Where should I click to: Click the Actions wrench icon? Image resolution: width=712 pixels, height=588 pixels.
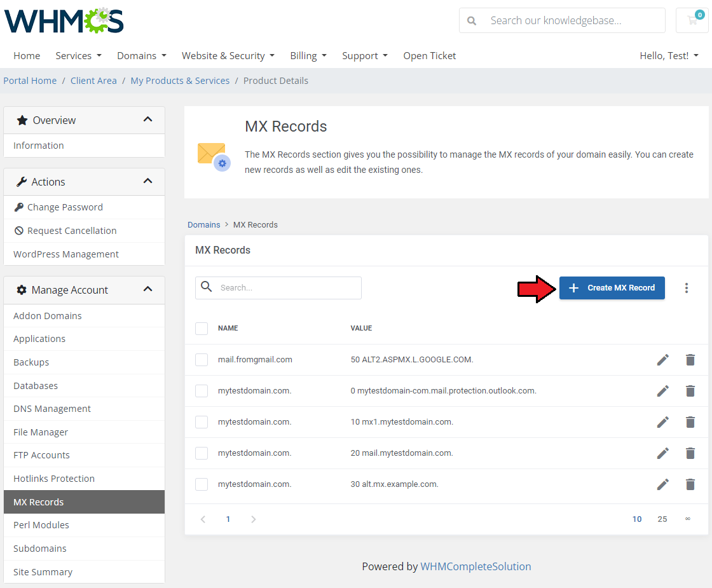coord(22,182)
